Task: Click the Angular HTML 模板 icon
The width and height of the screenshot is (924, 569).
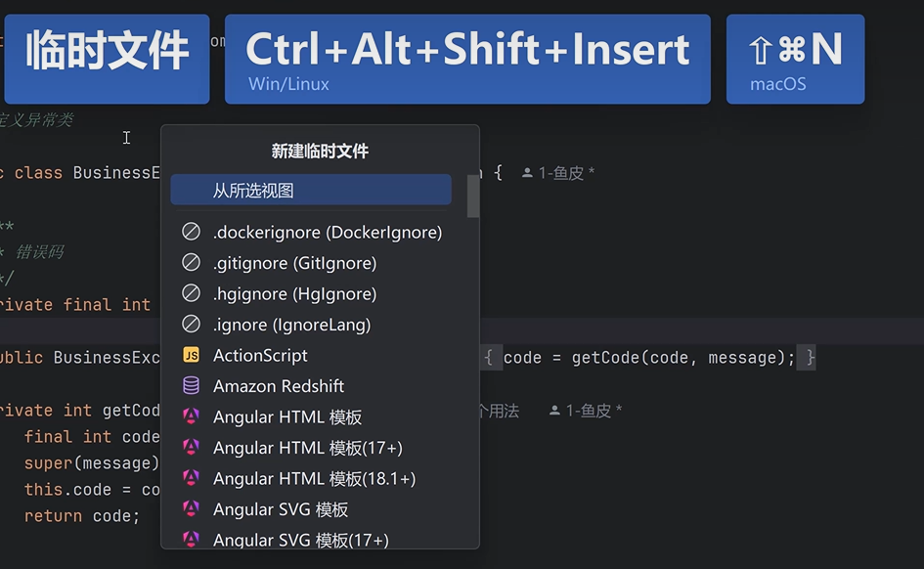Action: [x=191, y=416]
